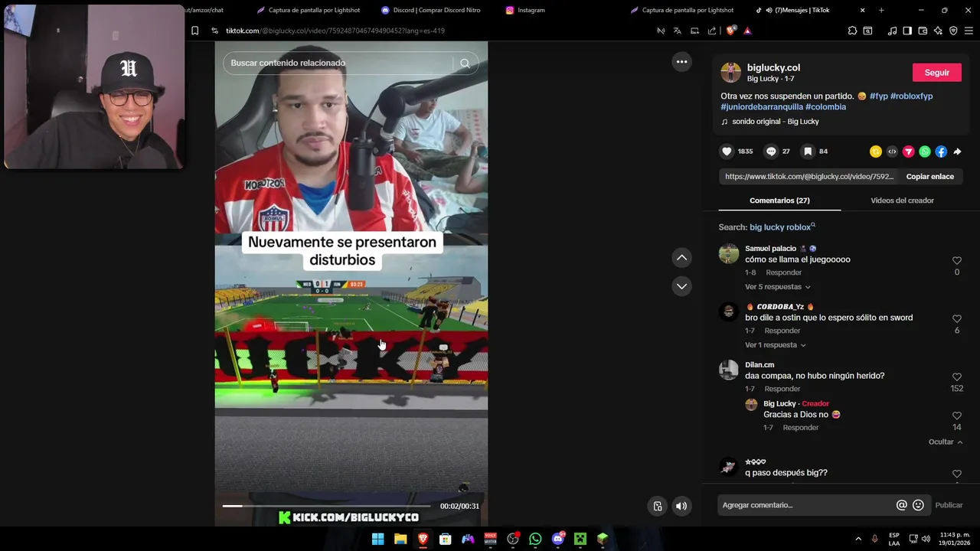The height and width of the screenshot is (551, 980).
Task: Open the three-dot video options menu
Action: pyautogui.click(x=681, y=62)
